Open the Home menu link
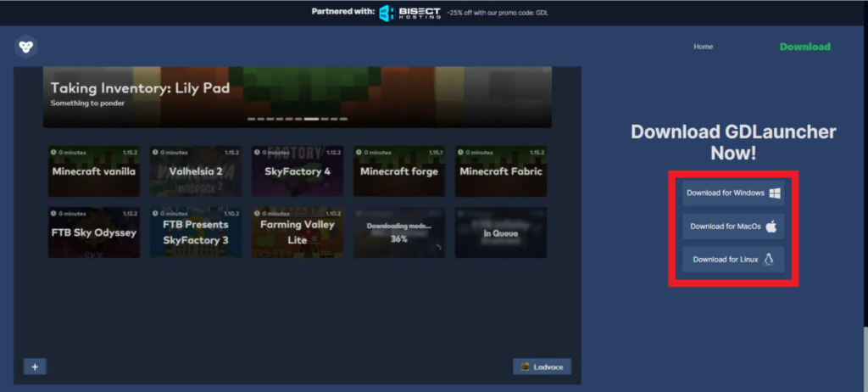The width and height of the screenshot is (868, 392). 703,47
